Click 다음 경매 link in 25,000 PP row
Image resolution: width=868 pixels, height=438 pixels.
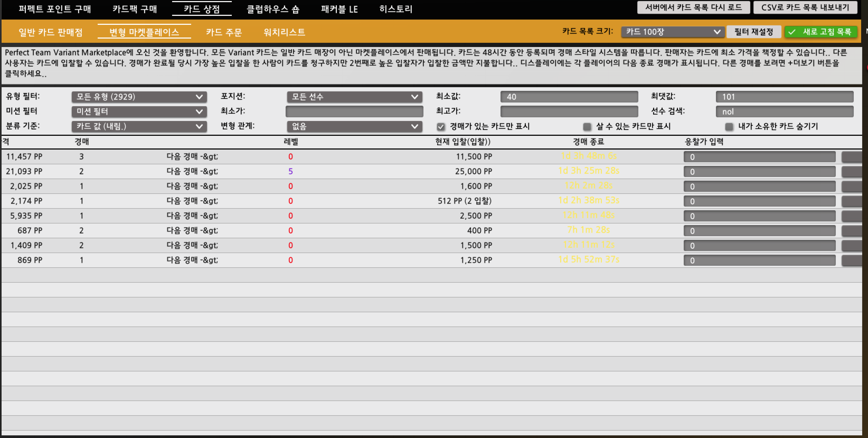click(x=192, y=171)
